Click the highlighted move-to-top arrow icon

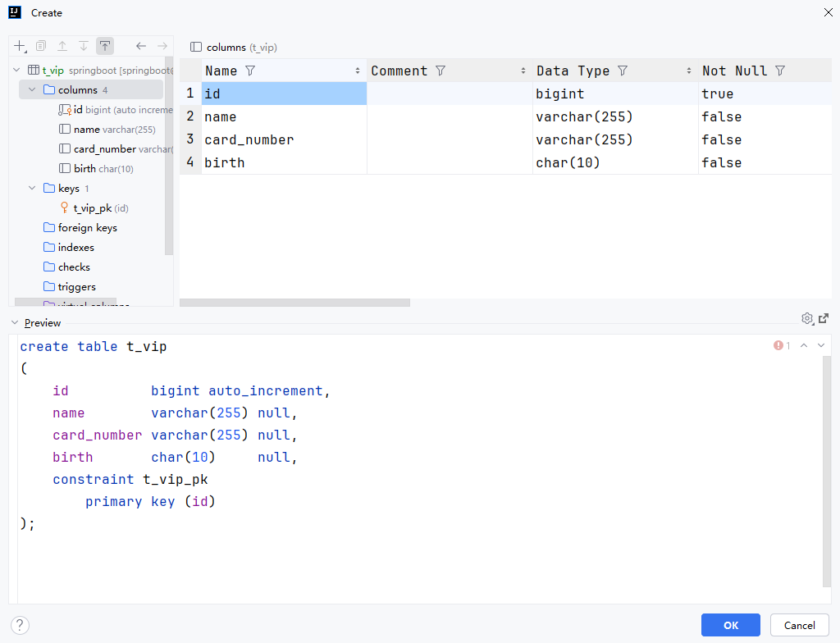pos(104,47)
